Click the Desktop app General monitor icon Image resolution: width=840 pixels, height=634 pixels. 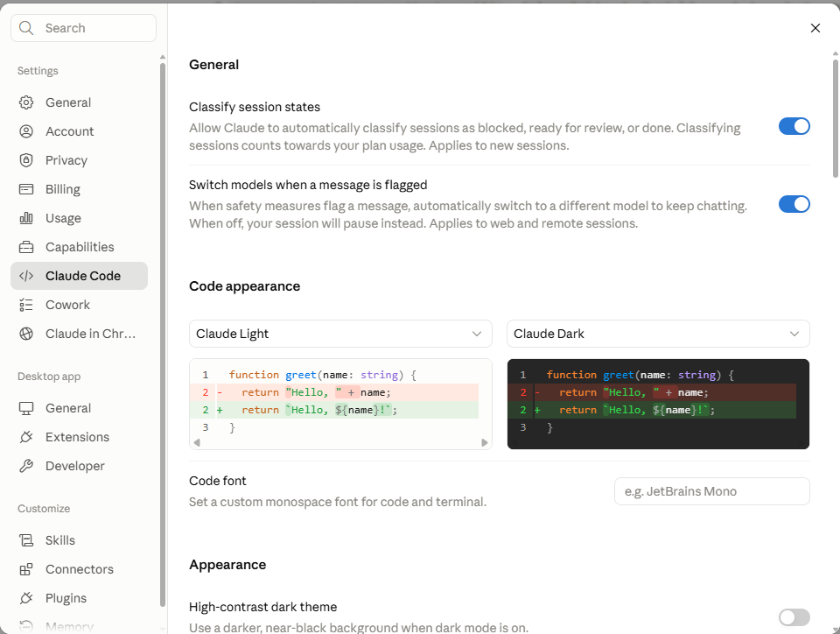pos(26,408)
